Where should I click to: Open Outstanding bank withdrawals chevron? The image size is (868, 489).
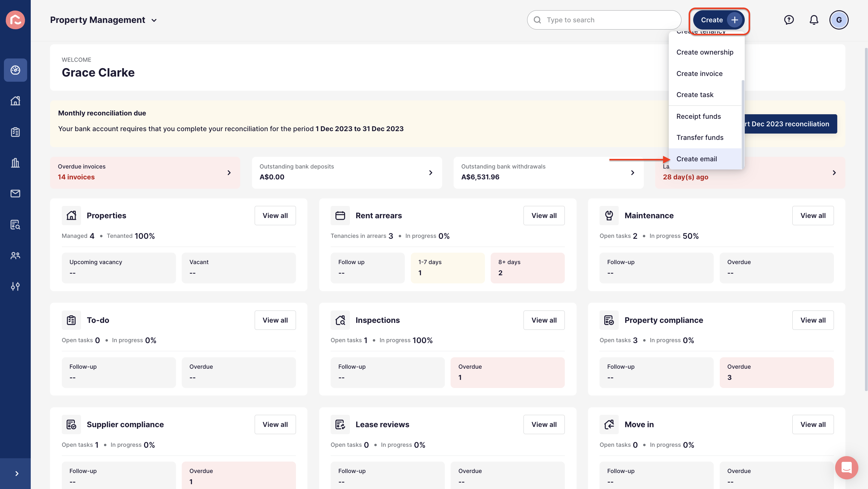(633, 172)
